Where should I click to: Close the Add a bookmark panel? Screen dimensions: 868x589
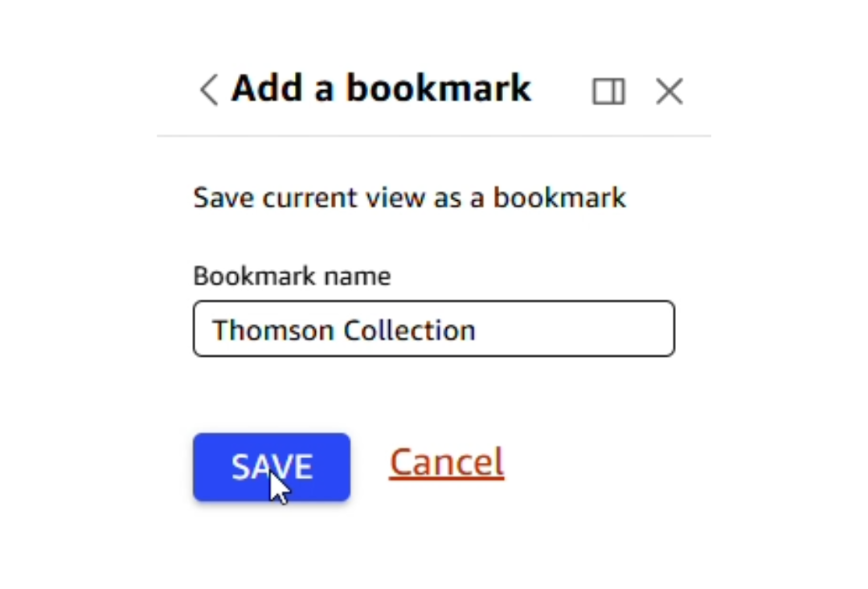pos(669,92)
